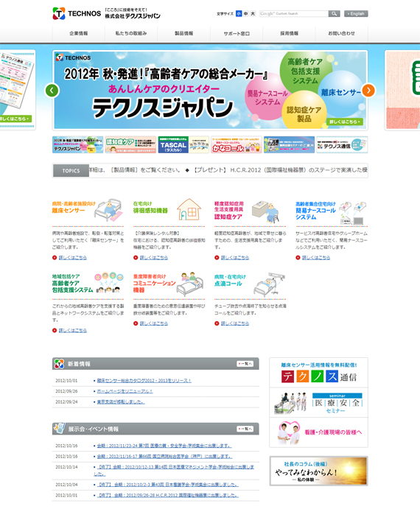Click the 新着情報 header logo icon
The width and height of the screenshot is (420, 509).
pos(59,364)
